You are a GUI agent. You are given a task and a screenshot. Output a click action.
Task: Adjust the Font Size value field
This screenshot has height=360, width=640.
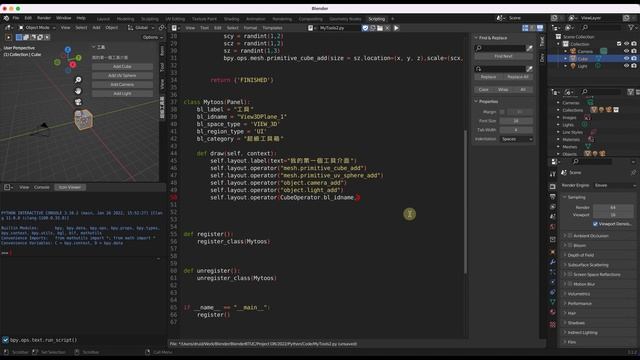click(516, 121)
